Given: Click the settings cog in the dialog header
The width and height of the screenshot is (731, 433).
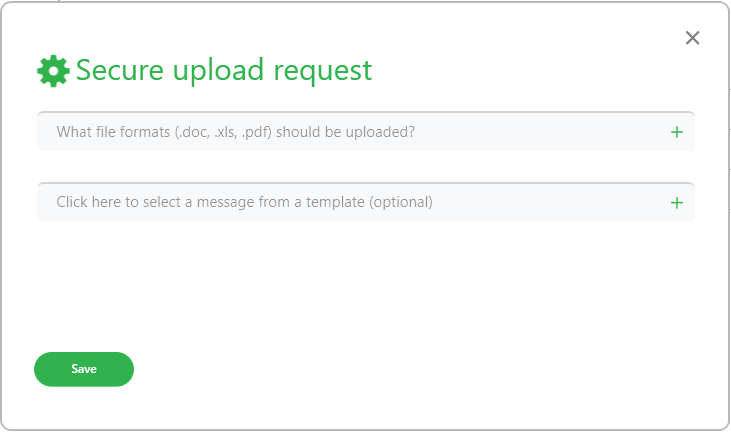Looking at the screenshot, I should (x=53, y=71).
